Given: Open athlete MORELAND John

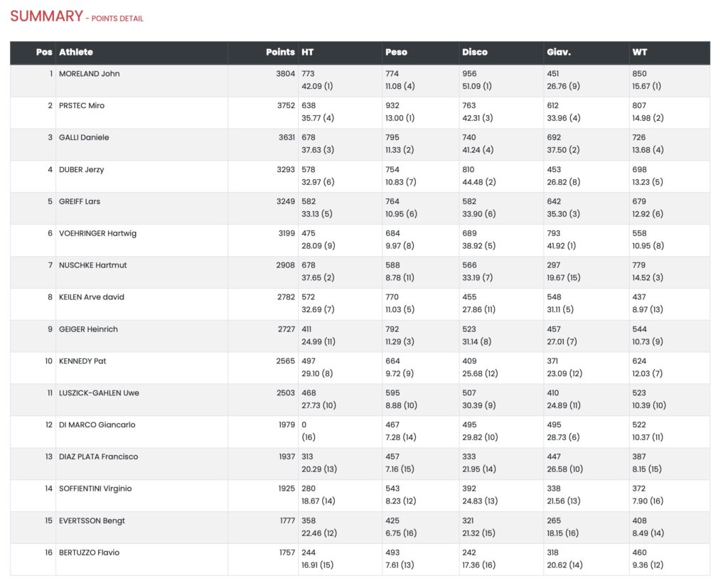Looking at the screenshot, I should [89, 74].
